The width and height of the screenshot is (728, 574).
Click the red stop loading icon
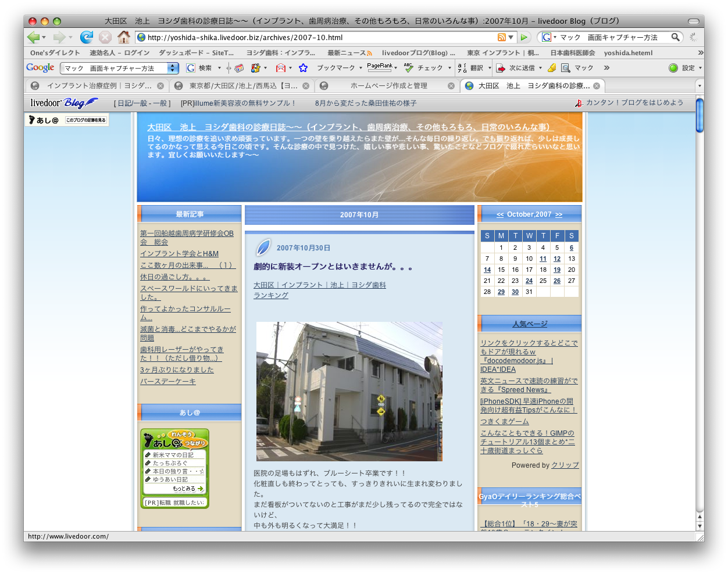point(105,37)
